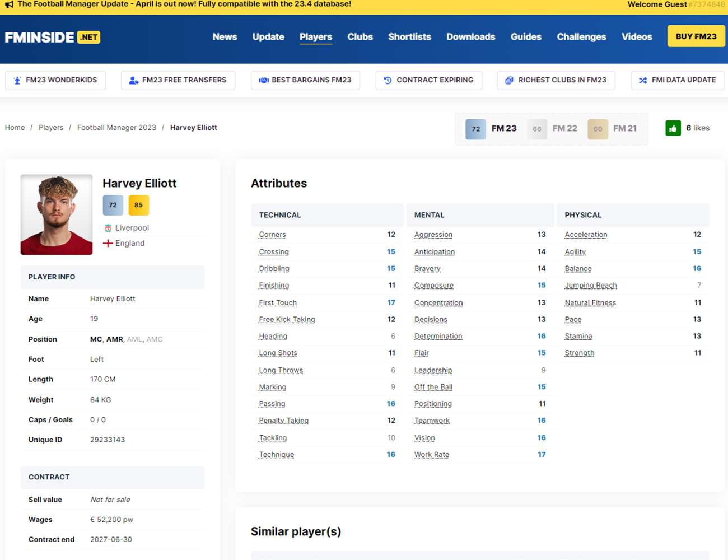
Task: Open the Clubs menu item
Action: point(360,37)
